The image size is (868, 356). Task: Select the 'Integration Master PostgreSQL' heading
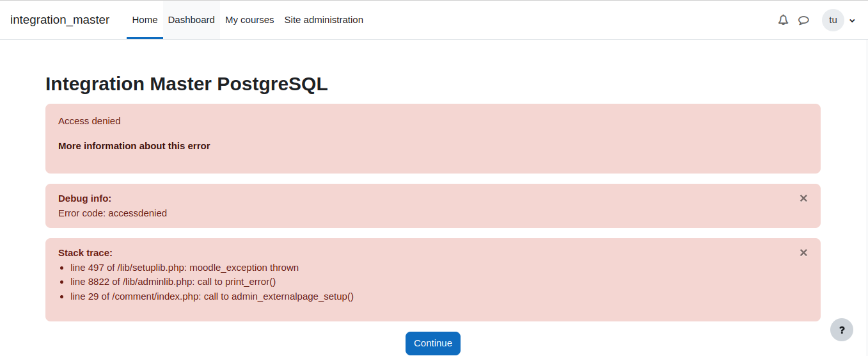coord(187,84)
